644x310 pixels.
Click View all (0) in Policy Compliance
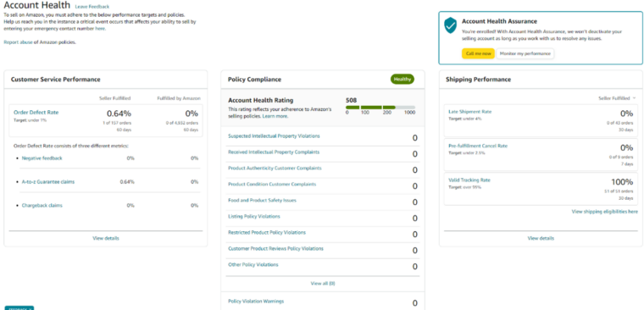[323, 283]
